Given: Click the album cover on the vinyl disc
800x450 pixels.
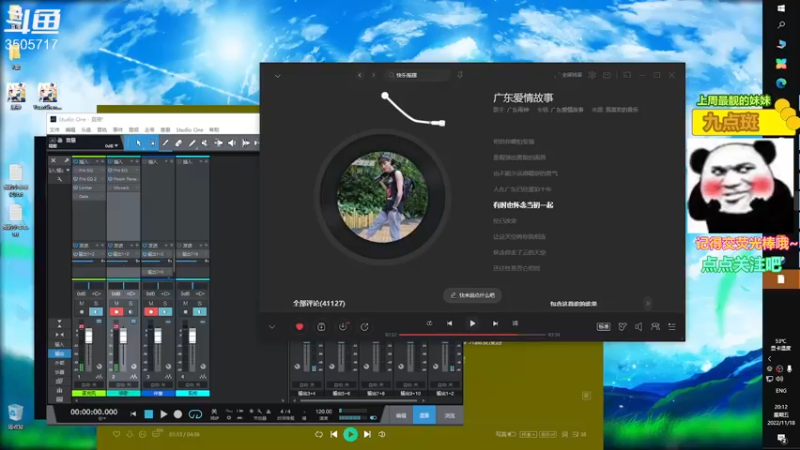Looking at the screenshot, I should (x=382, y=196).
